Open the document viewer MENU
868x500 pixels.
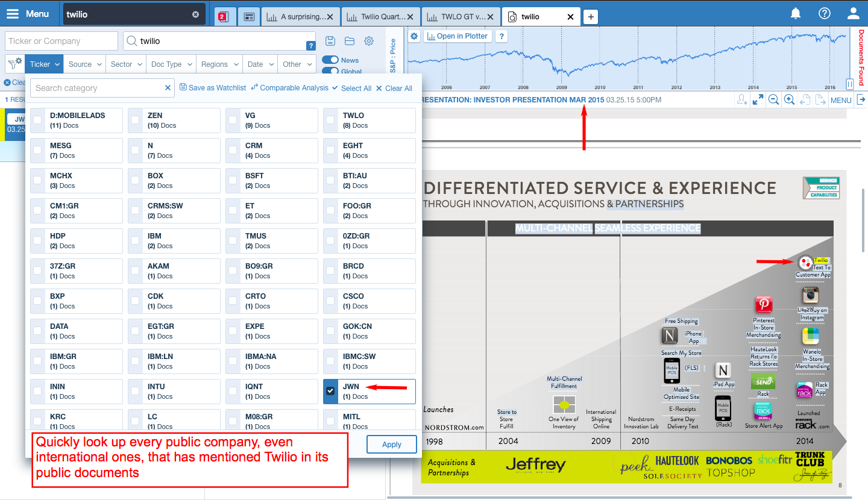pos(840,100)
